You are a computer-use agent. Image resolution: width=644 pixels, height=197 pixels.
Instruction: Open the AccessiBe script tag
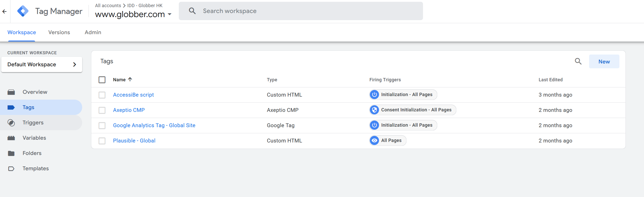tap(133, 95)
